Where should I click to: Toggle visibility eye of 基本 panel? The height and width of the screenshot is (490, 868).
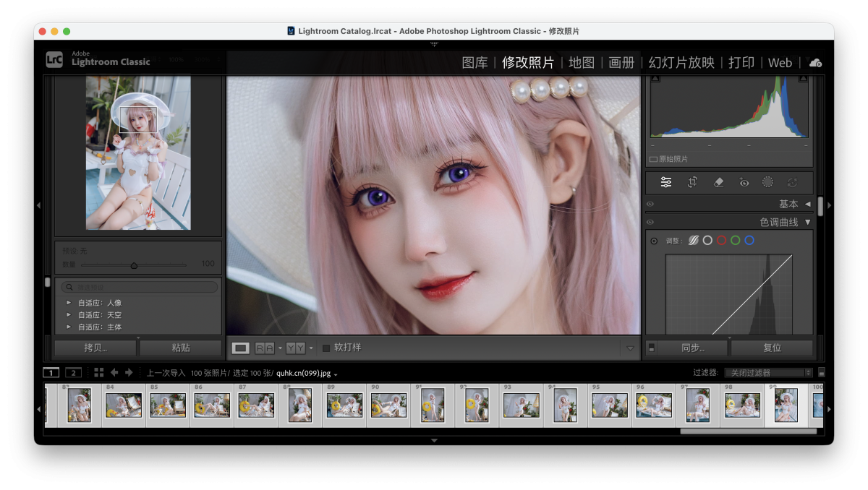(650, 204)
